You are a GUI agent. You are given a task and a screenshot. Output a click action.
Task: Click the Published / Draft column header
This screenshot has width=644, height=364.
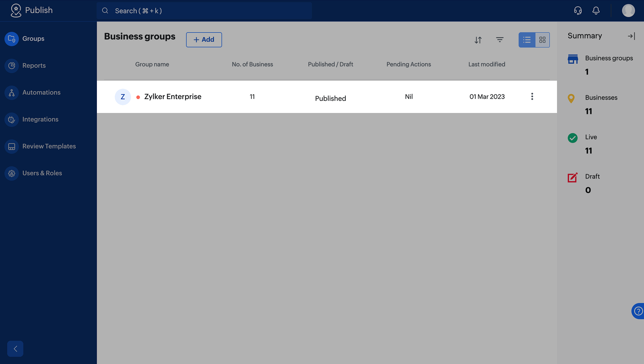331,65
